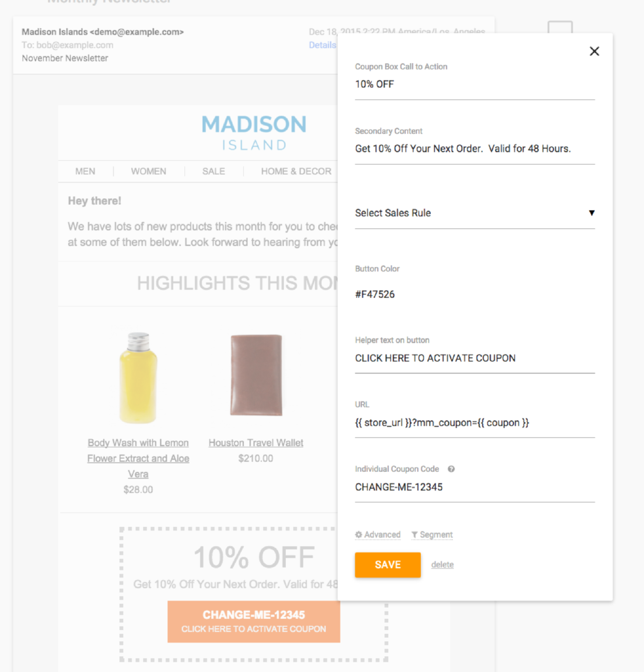Open the email Details link
644x672 pixels.
[x=322, y=45]
